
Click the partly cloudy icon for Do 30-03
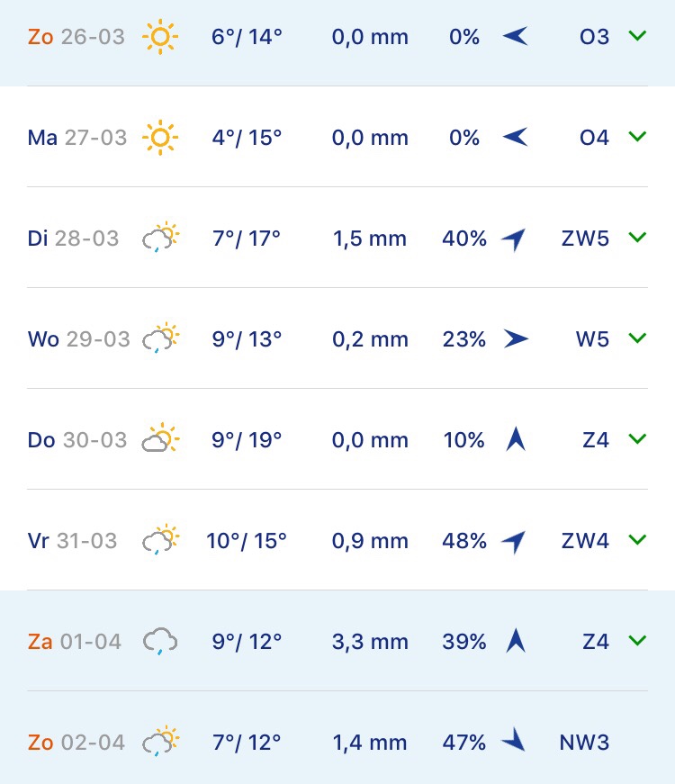pos(160,438)
